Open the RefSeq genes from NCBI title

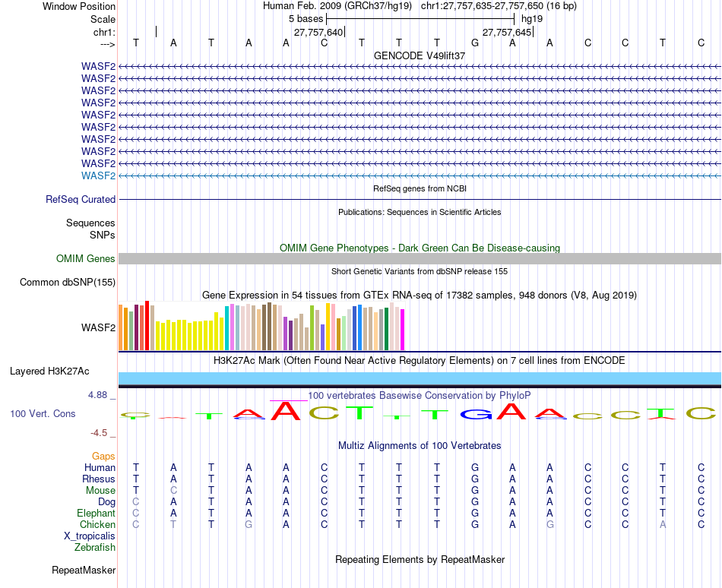pos(420,188)
